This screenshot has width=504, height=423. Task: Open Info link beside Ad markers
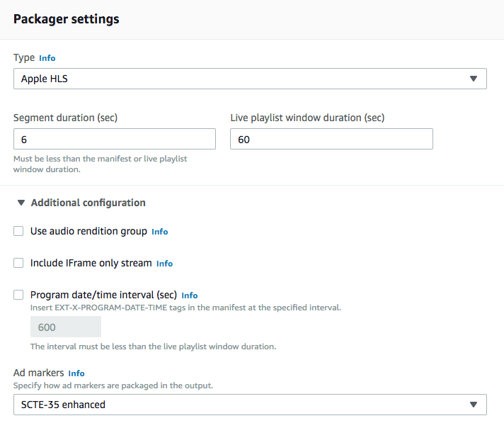click(76, 373)
